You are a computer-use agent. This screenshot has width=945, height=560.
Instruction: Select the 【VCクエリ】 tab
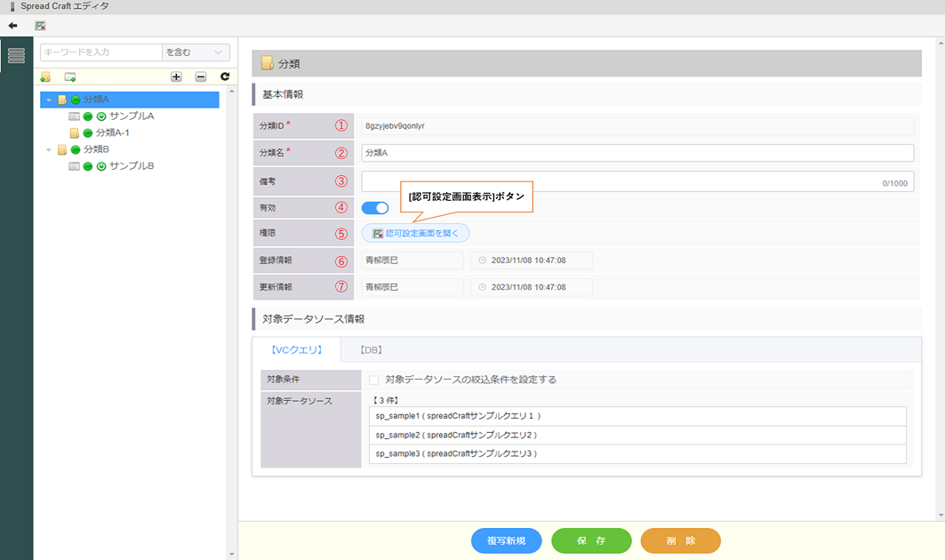pos(296,350)
